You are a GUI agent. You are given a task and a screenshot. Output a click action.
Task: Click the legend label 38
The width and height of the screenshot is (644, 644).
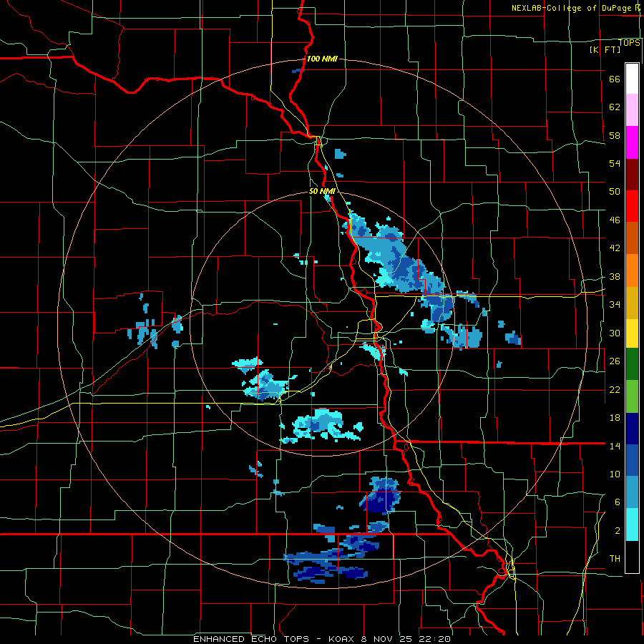pos(615,277)
